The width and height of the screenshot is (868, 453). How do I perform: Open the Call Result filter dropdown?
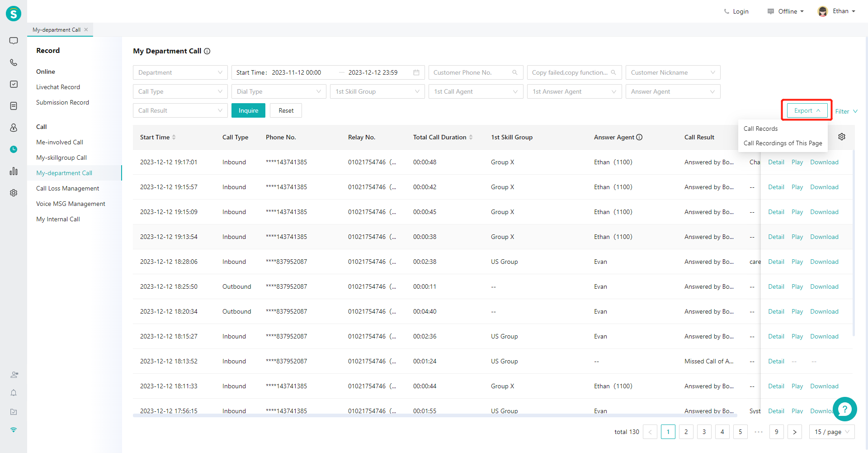[180, 110]
